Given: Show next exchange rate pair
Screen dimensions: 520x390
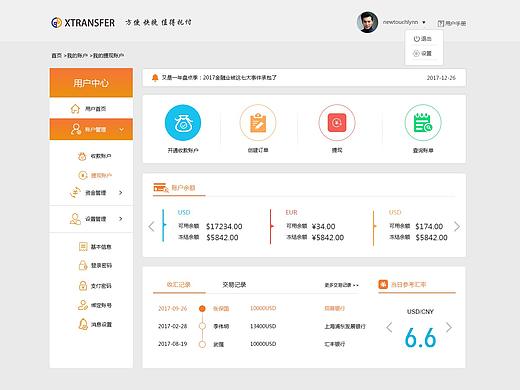Looking at the screenshot, I should click(449, 327).
